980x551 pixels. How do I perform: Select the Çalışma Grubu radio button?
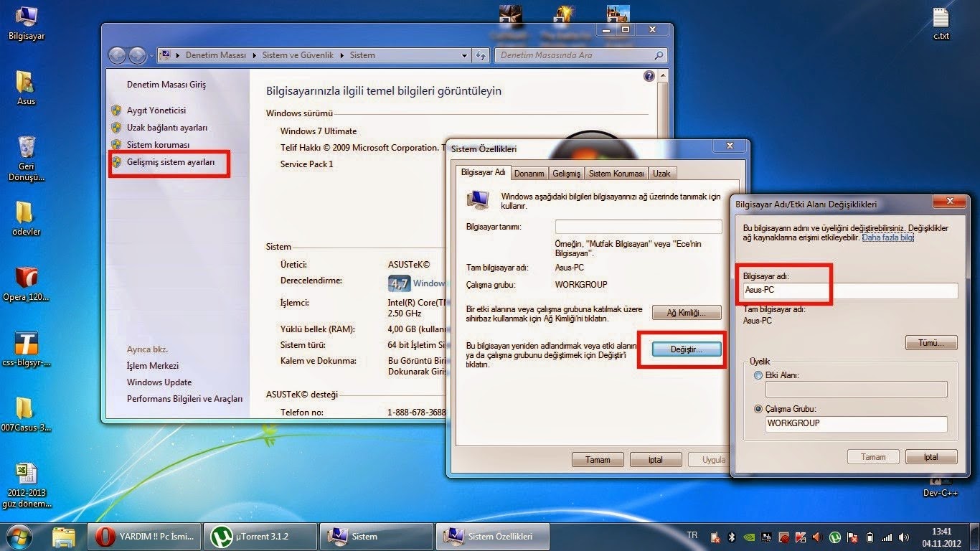point(758,409)
